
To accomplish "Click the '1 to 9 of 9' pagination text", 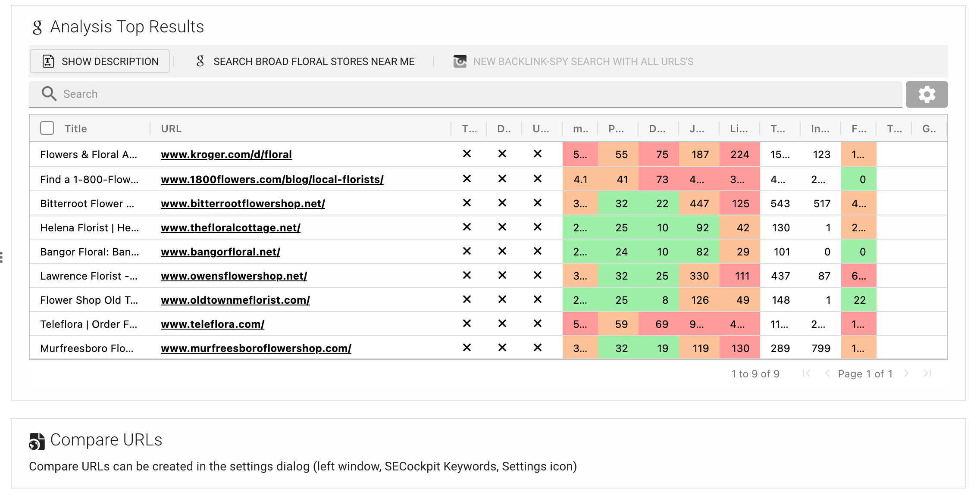I will pos(755,373).
